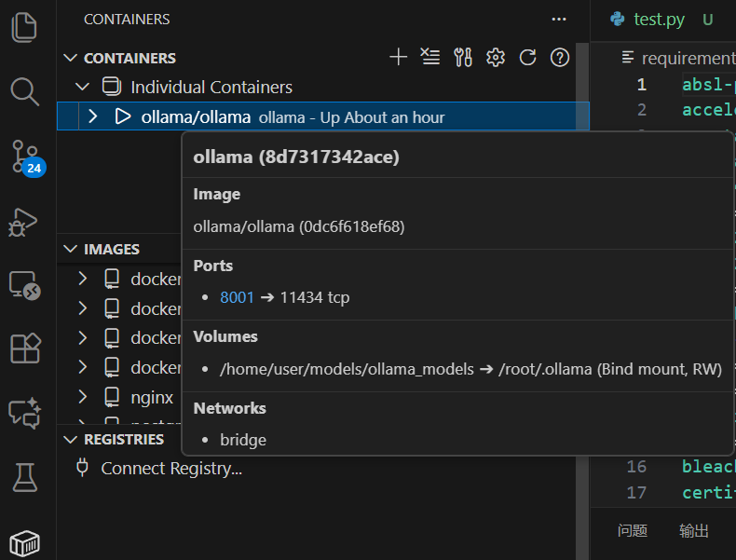Collapse the Containers section

click(x=70, y=58)
